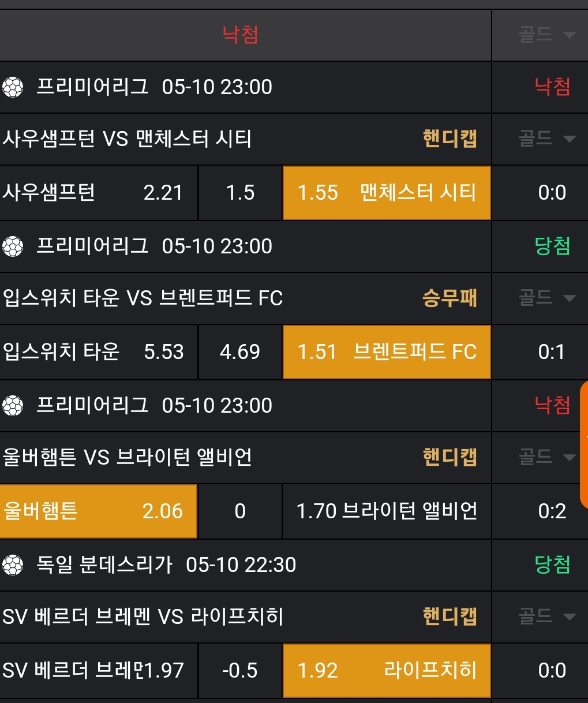Expand 골드 dropdown on 입스위치 타운 match row
The image size is (588, 703).
[546, 298]
